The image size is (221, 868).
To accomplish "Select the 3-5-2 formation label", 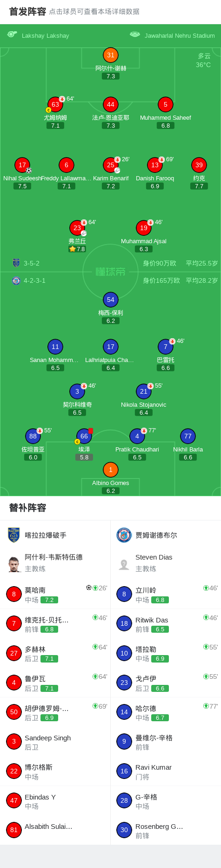I will (32, 263).
